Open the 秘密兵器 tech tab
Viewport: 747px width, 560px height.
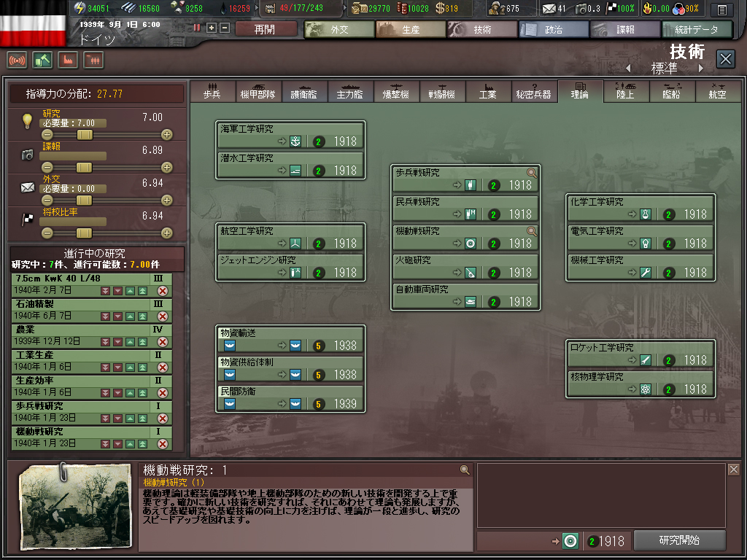pyautogui.click(x=533, y=93)
